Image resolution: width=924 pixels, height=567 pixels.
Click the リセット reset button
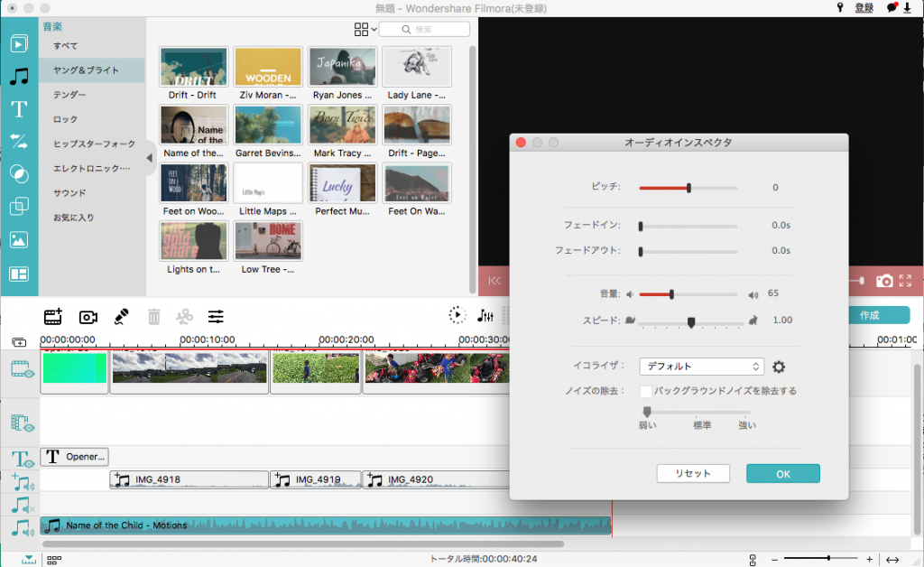click(692, 473)
